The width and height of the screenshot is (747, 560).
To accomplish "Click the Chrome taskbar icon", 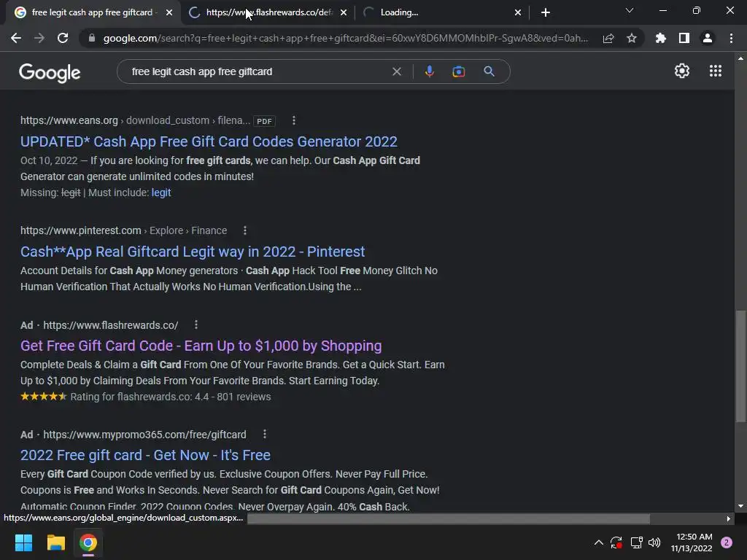I will pyautogui.click(x=88, y=542).
